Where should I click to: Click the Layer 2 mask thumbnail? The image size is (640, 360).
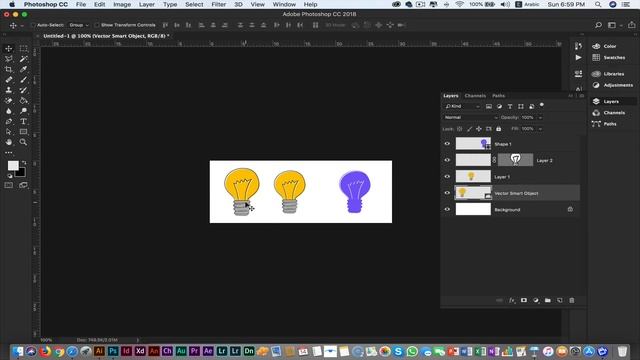[516, 160]
